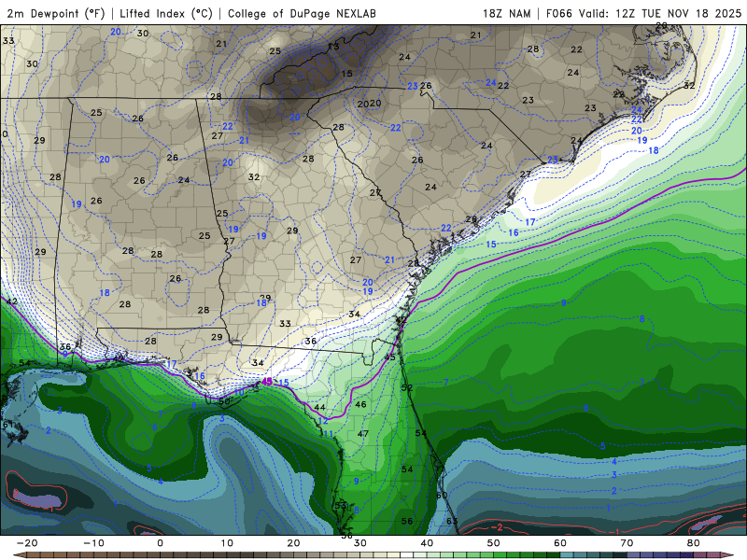Click the "50" color scale label
The width and height of the screenshot is (747, 560).
tap(494, 543)
